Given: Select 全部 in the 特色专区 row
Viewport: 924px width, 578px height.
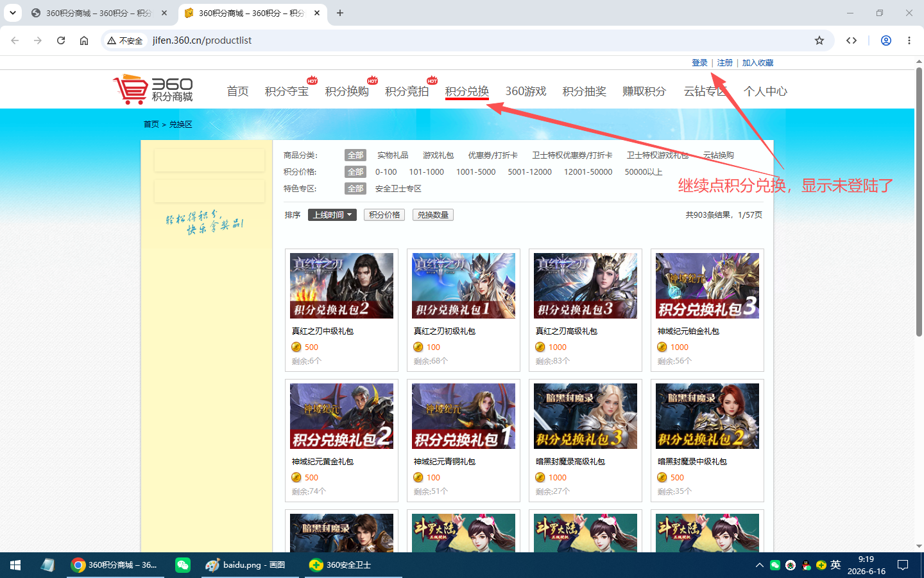Looking at the screenshot, I should tap(355, 189).
